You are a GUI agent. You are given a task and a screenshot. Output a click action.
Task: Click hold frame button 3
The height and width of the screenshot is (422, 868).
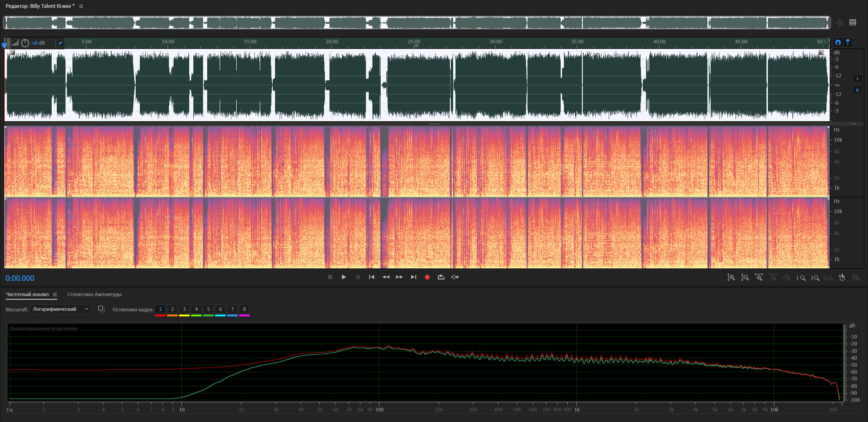coord(184,309)
